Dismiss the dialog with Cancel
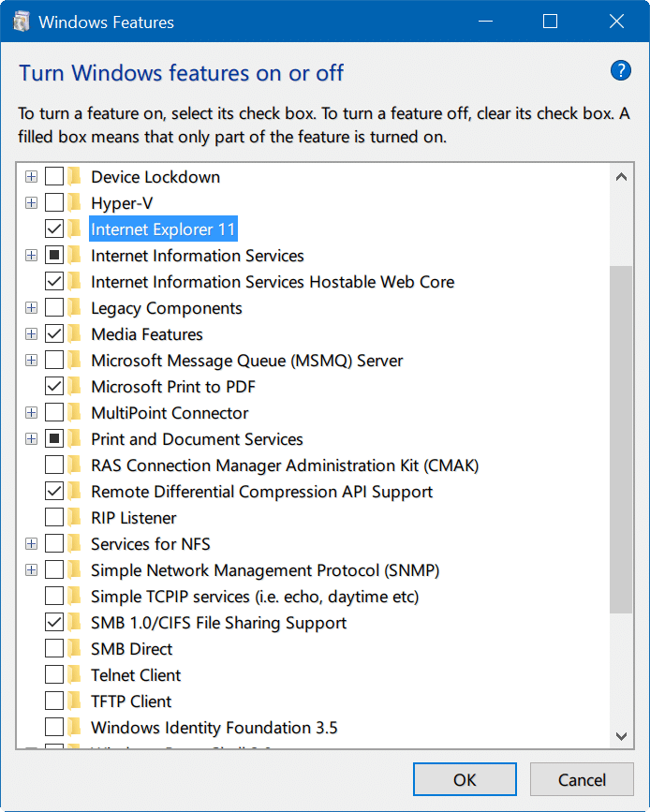 click(582, 779)
